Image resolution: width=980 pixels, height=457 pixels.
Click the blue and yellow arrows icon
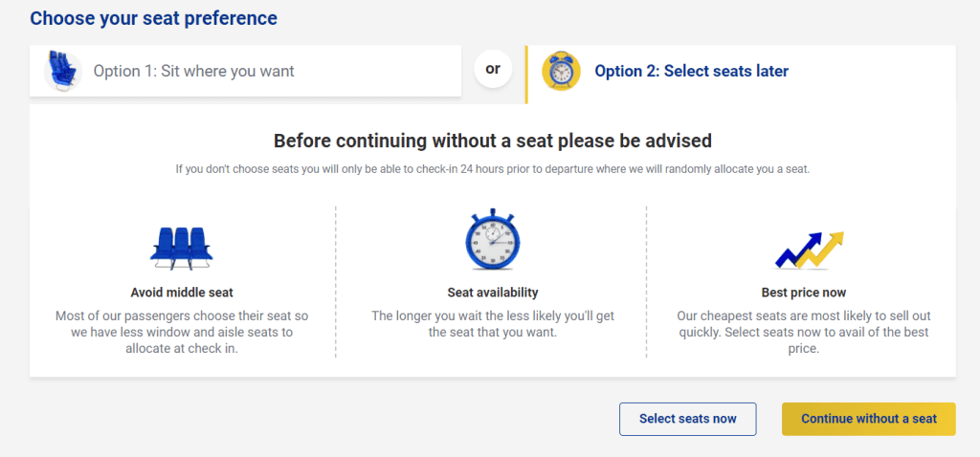810,250
